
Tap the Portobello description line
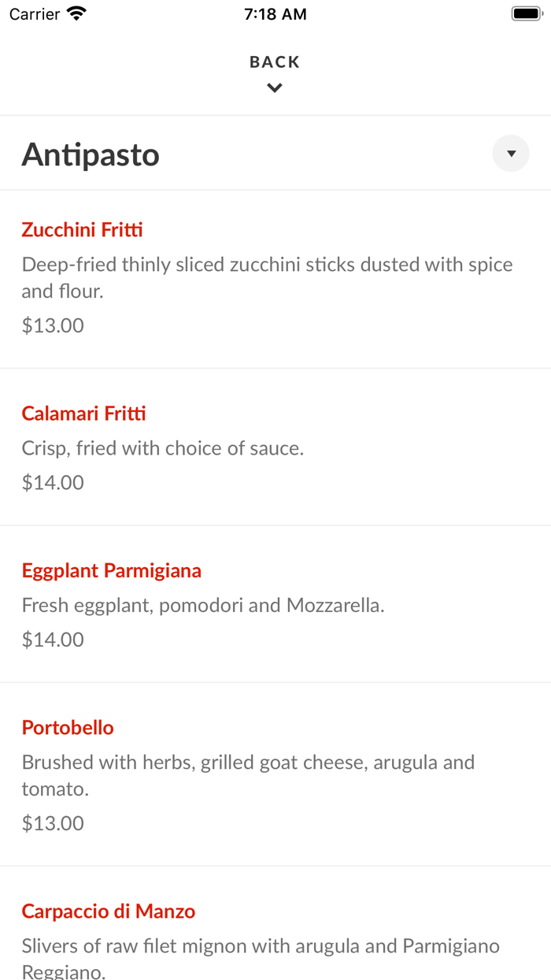248,775
